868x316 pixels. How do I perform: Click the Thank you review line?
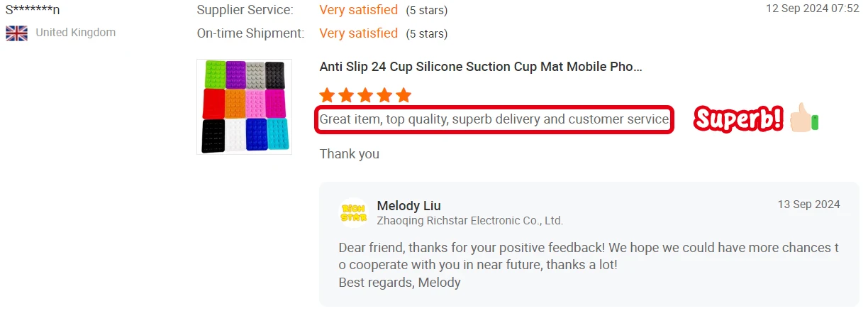pos(349,154)
